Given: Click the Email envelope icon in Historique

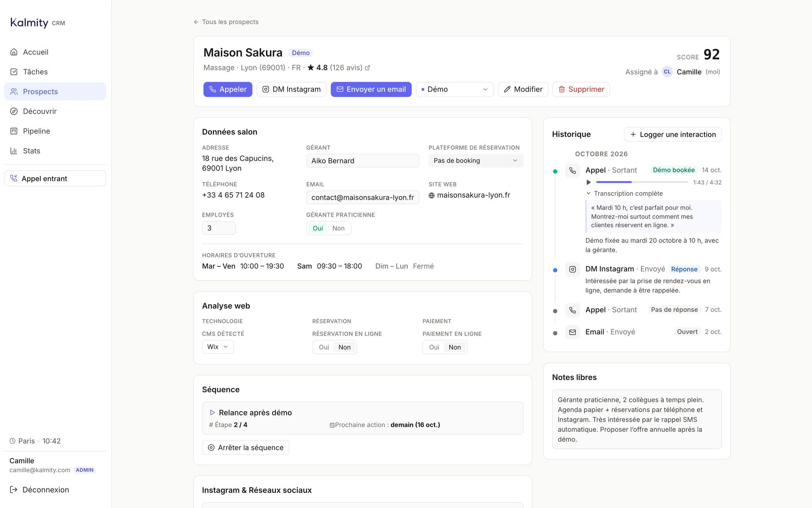Looking at the screenshot, I should pyautogui.click(x=573, y=332).
